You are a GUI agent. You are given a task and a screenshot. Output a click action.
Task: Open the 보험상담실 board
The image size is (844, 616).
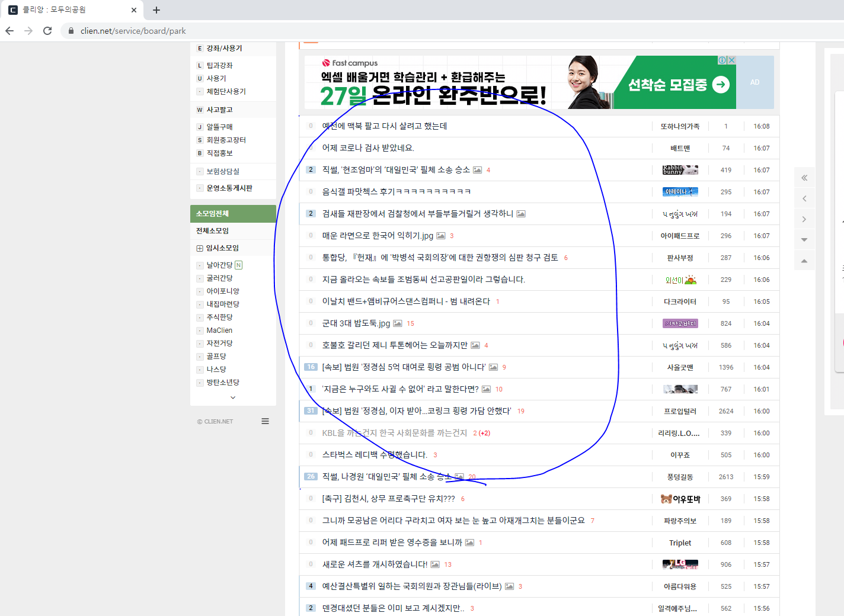click(x=223, y=172)
